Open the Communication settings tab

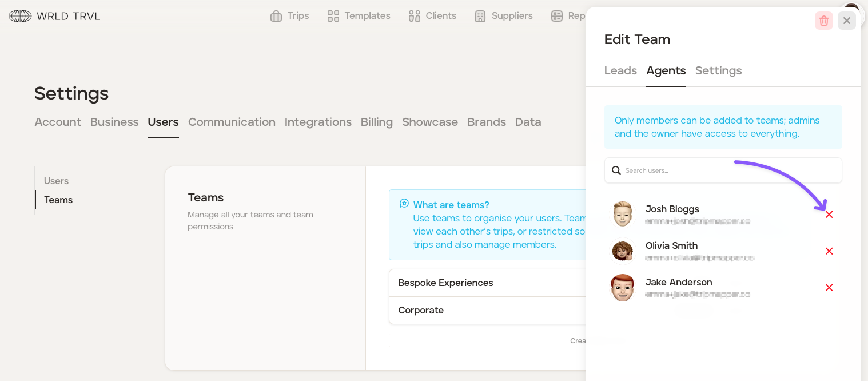[x=232, y=122]
